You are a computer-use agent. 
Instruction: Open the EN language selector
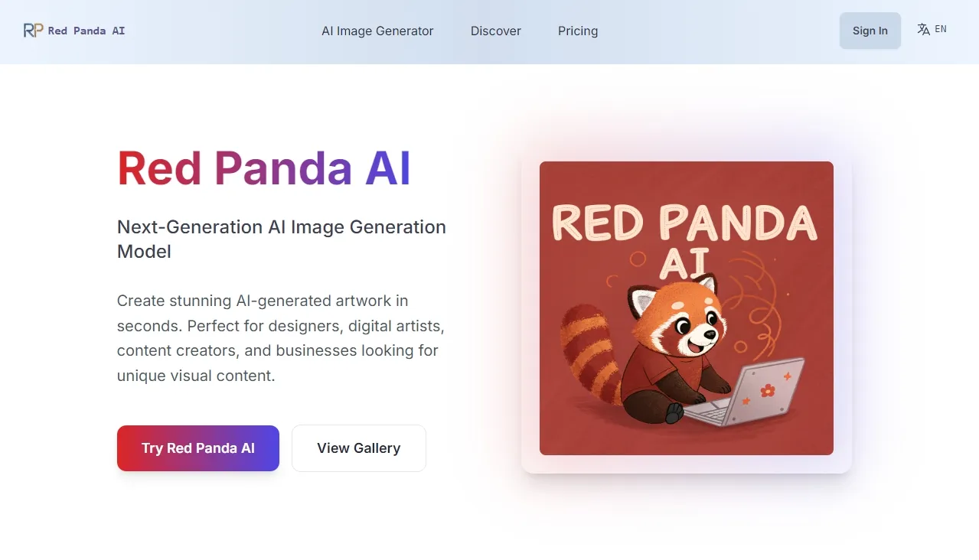click(941, 30)
